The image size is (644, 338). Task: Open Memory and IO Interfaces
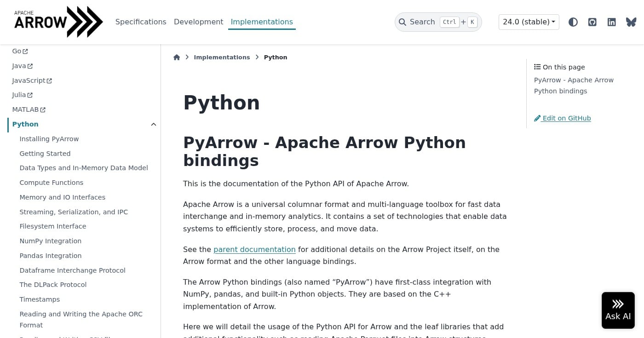(x=63, y=197)
